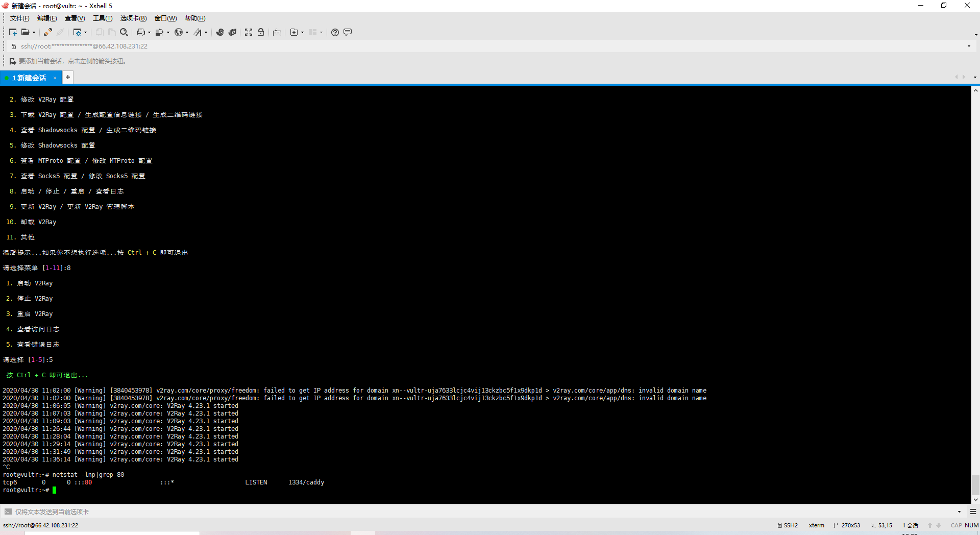This screenshot has width=980, height=535.
Task: Close the 新建会话 tab
Action: (55, 78)
